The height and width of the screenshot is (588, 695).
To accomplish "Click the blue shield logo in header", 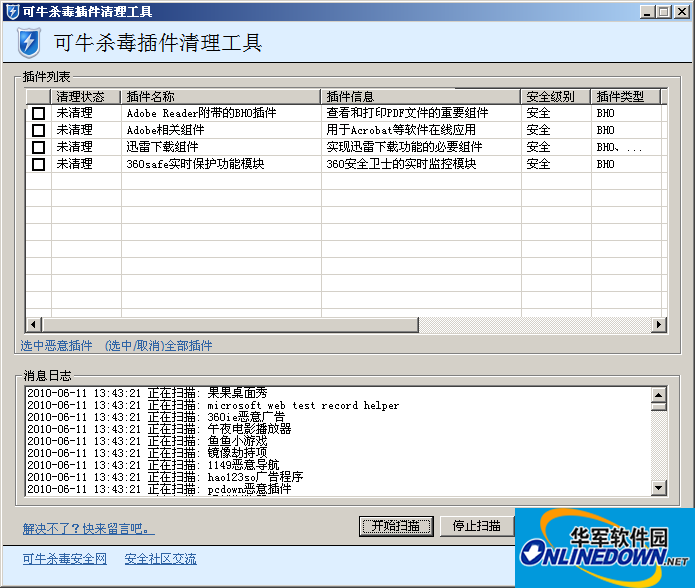I will point(29,43).
